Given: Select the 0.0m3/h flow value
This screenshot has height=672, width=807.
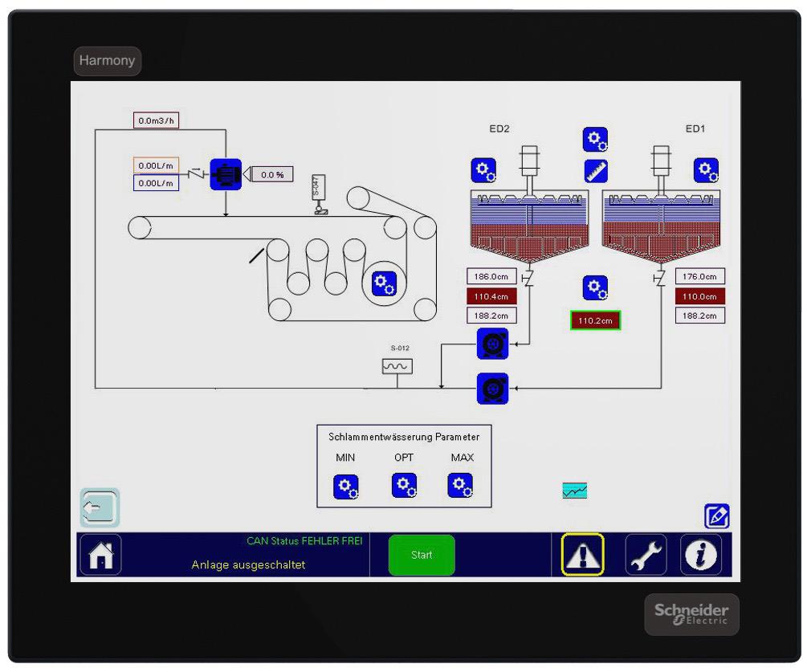Looking at the screenshot, I should coord(156,120).
